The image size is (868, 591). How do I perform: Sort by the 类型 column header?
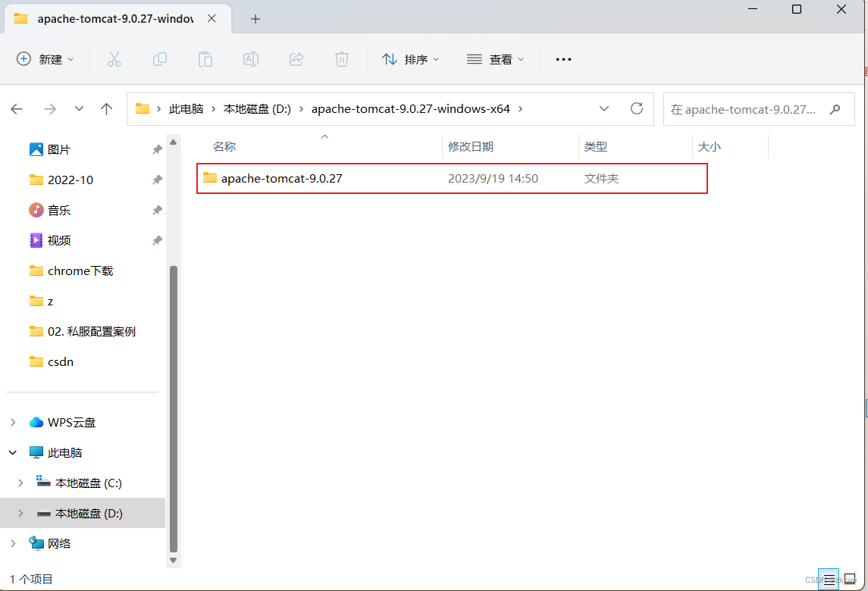tap(596, 147)
